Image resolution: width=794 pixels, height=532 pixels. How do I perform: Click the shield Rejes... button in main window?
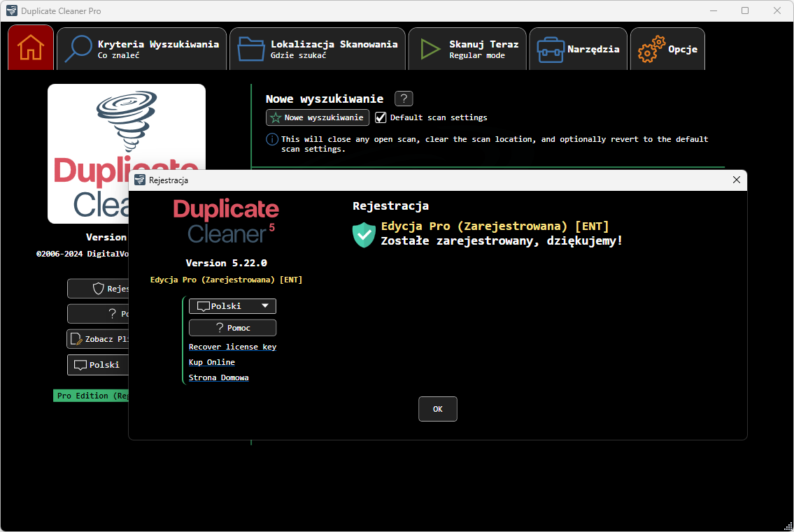tap(98, 289)
